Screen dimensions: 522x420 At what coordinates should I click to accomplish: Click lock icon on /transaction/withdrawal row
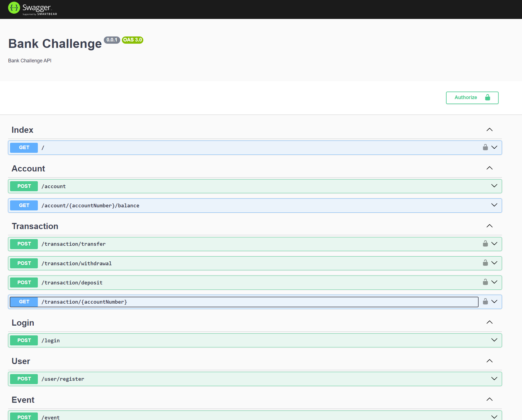(x=485, y=263)
